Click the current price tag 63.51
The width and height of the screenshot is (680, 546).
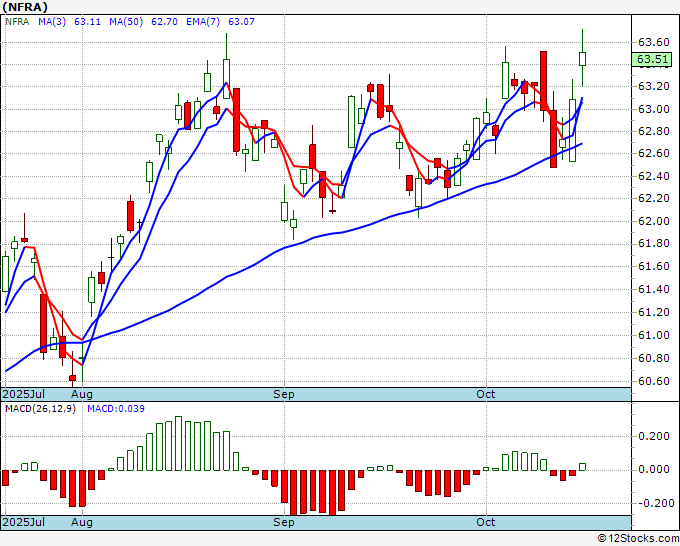tap(652, 59)
